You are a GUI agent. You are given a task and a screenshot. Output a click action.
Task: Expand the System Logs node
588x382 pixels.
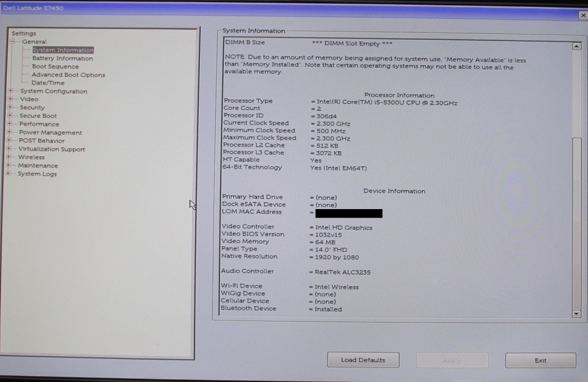click(8, 173)
